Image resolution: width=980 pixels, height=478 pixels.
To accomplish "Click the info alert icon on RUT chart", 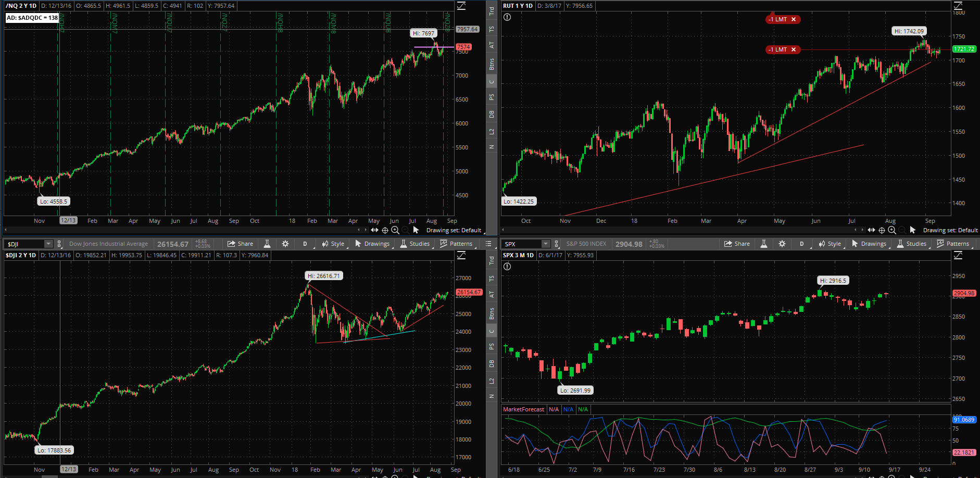I will pos(508,17).
